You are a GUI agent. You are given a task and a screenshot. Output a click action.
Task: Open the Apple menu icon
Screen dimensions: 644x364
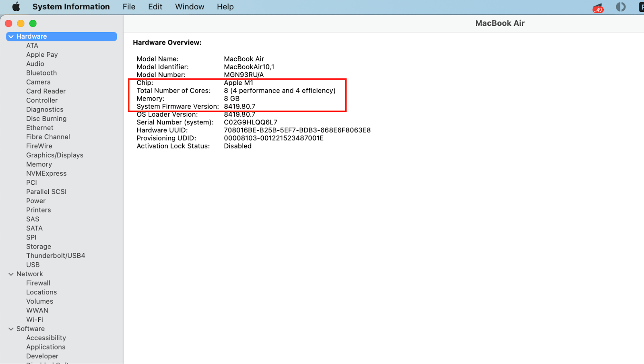tap(16, 7)
